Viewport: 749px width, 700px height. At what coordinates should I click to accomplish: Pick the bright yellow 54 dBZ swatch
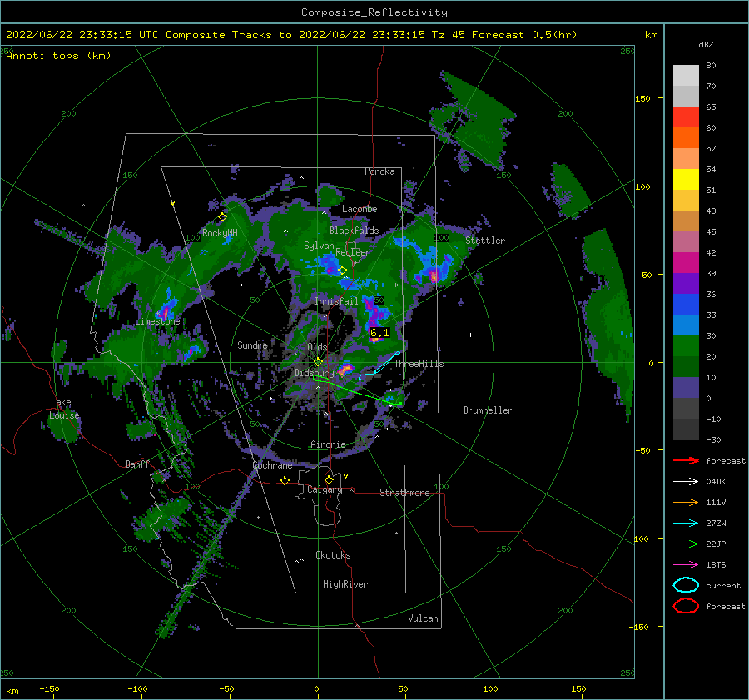(686, 179)
